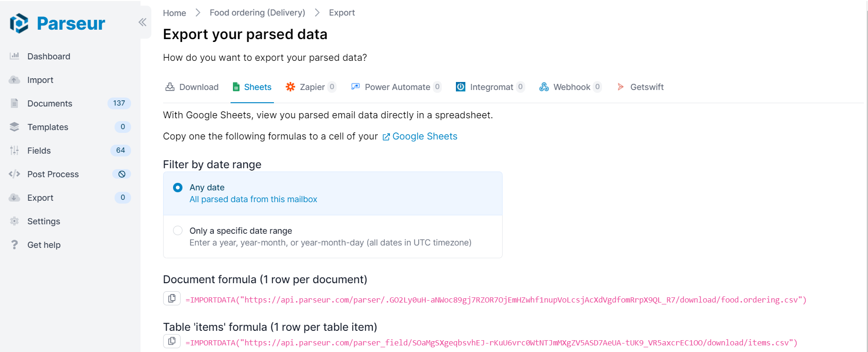Switch to the Download tab
The image size is (868, 352).
point(191,87)
